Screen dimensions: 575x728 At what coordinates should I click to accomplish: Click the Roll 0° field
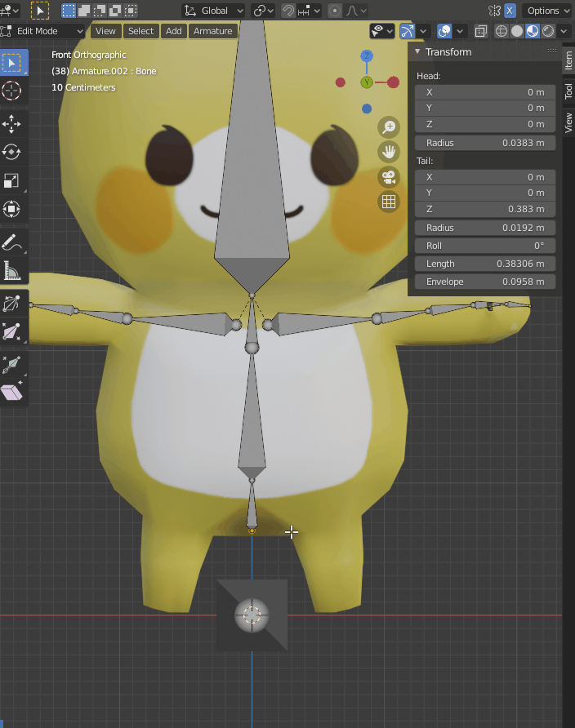tap(485, 246)
